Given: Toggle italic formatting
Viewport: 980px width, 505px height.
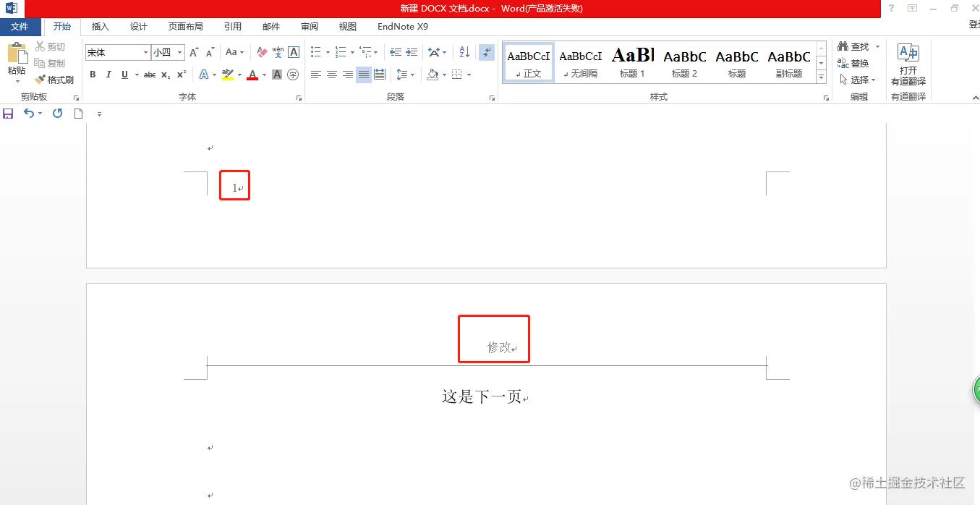Looking at the screenshot, I should (108, 75).
